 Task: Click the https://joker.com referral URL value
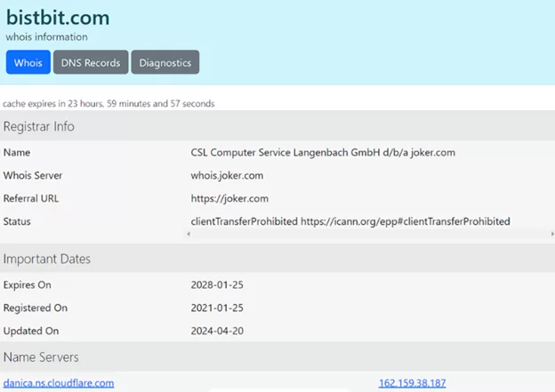pos(229,198)
